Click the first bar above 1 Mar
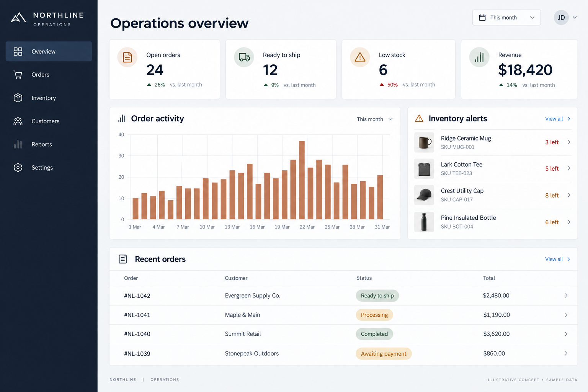This screenshot has height=392, width=588. tap(136, 209)
